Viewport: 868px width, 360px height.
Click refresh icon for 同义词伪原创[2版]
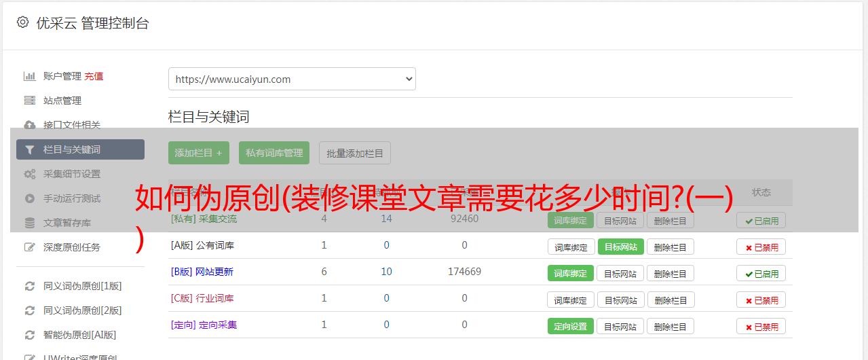pyautogui.click(x=29, y=310)
